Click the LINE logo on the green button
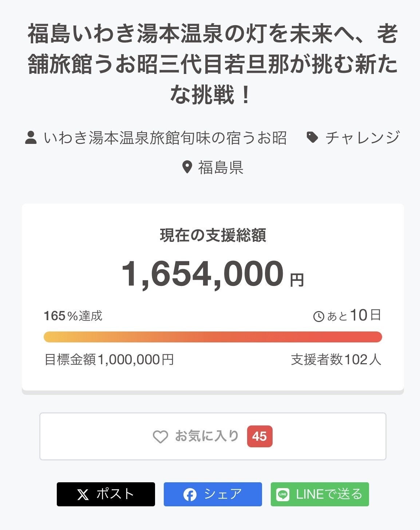Viewport: 420px width, 530px height. coord(283,494)
